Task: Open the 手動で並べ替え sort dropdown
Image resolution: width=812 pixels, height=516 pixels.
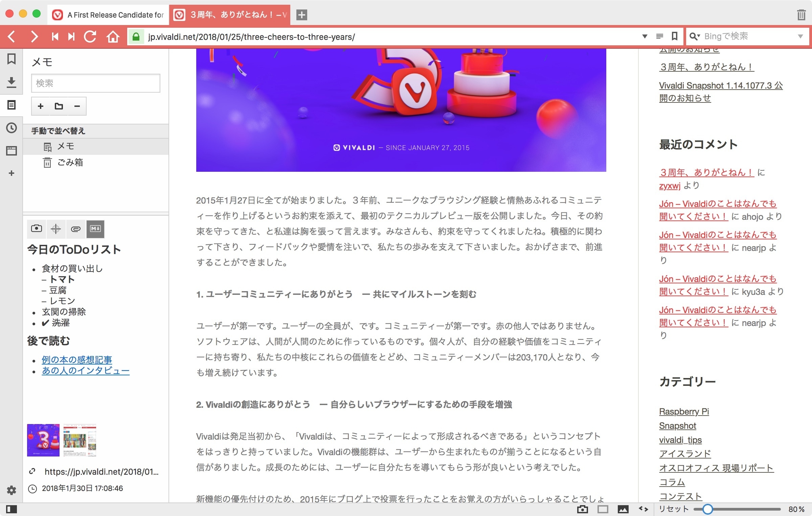Action: 58,131
